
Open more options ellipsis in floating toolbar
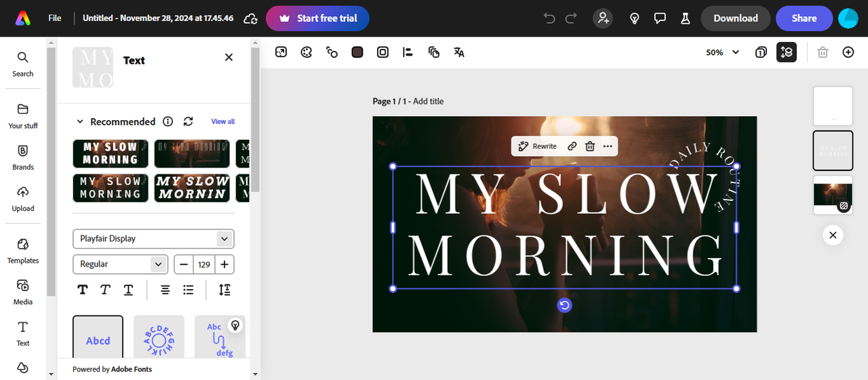pos(608,146)
